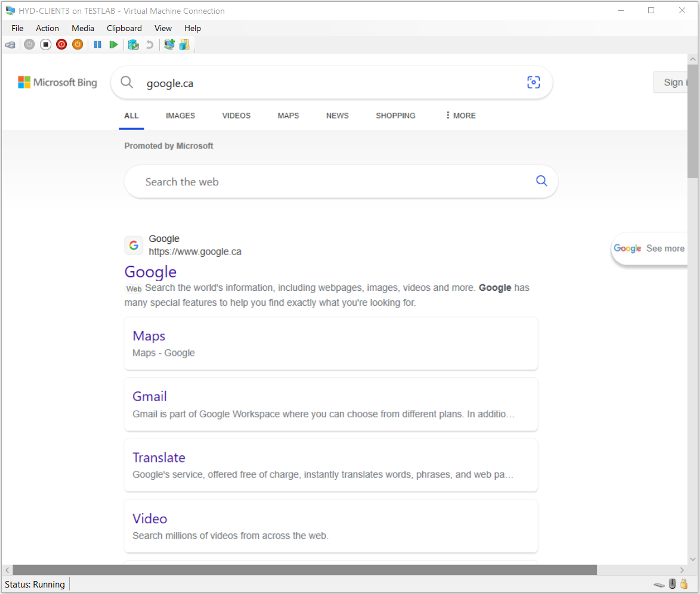The image size is (700, 594).
Task: Open the Help menu
Action: pos(192,28)
